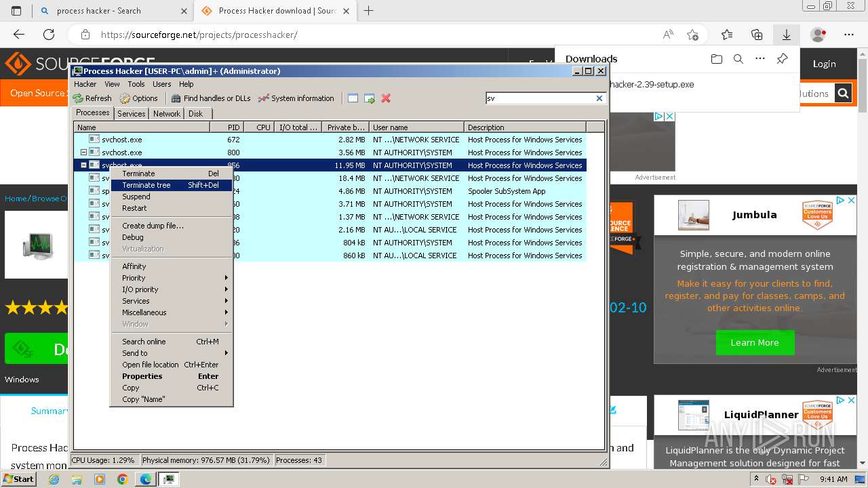
Task: Collapse the svchost.exe PID 800 tree node
Action: coord(83,152)
